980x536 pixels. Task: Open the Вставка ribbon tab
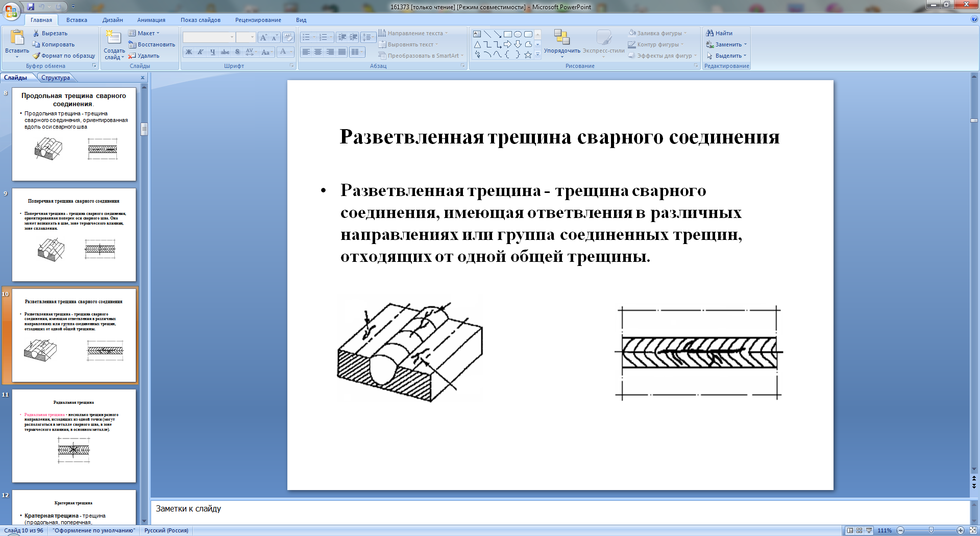coord(77,20)
